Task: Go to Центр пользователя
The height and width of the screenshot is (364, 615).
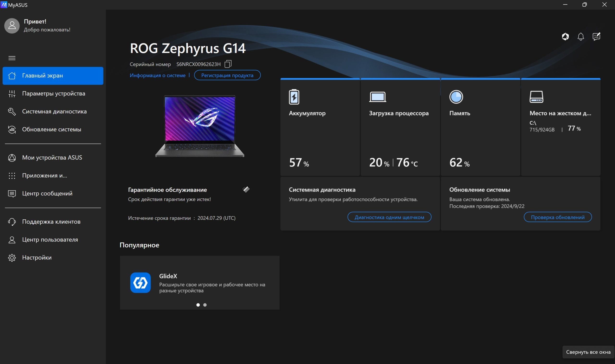Action: point(53,239)
